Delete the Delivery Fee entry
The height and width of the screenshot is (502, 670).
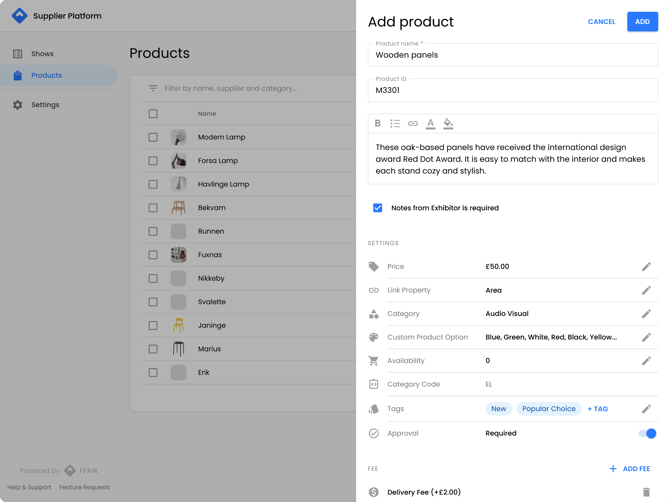tap(646, 492)
